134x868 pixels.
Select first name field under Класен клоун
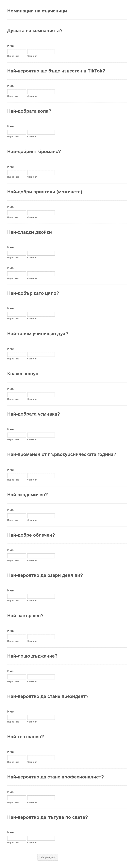(17, 395)
